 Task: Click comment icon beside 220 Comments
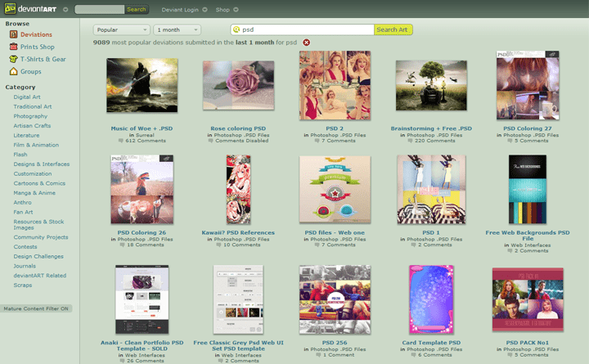coord(410,141)
